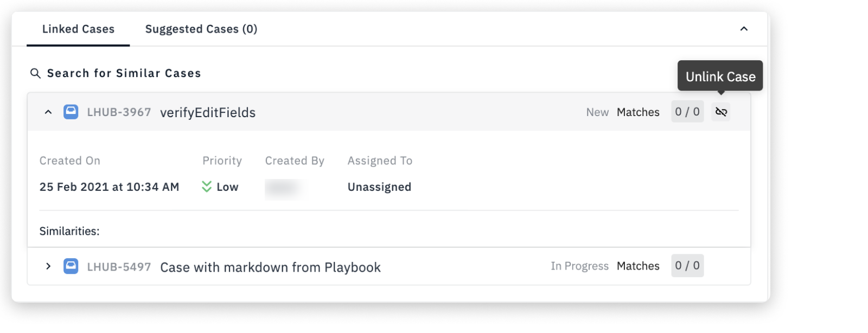
Task: Open case ID LHUB-5497
Action: (119, 267)
